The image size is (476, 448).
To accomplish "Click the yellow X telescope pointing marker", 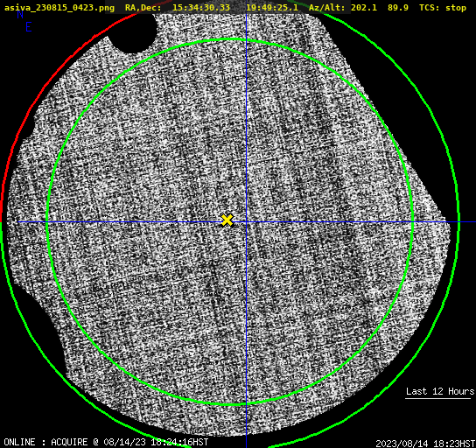I will [x=227, y=220].
